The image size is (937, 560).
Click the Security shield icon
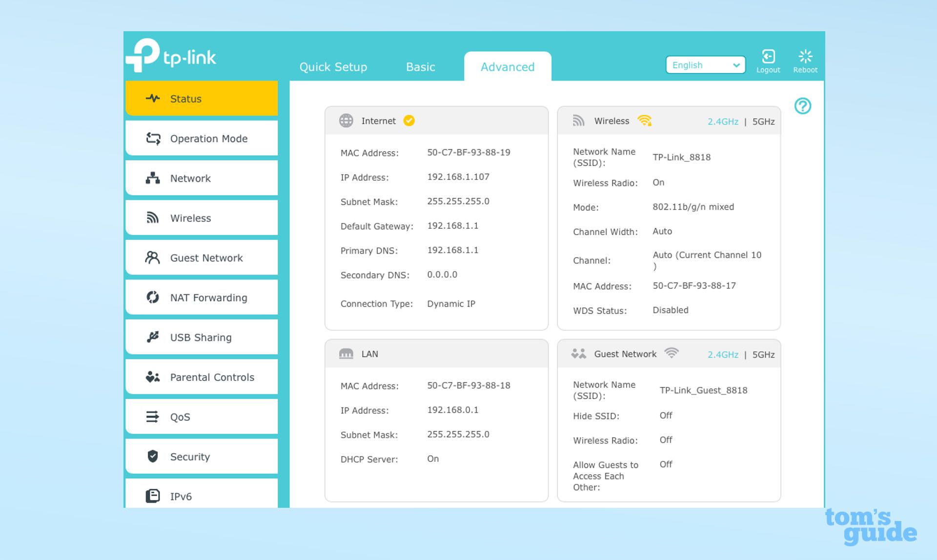tap(153, 456)
